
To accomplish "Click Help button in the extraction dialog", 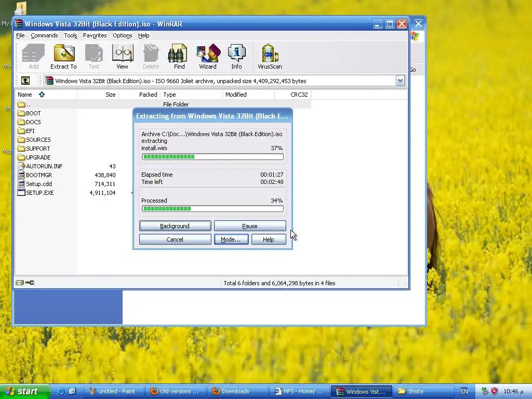I will tap(269, 240).
